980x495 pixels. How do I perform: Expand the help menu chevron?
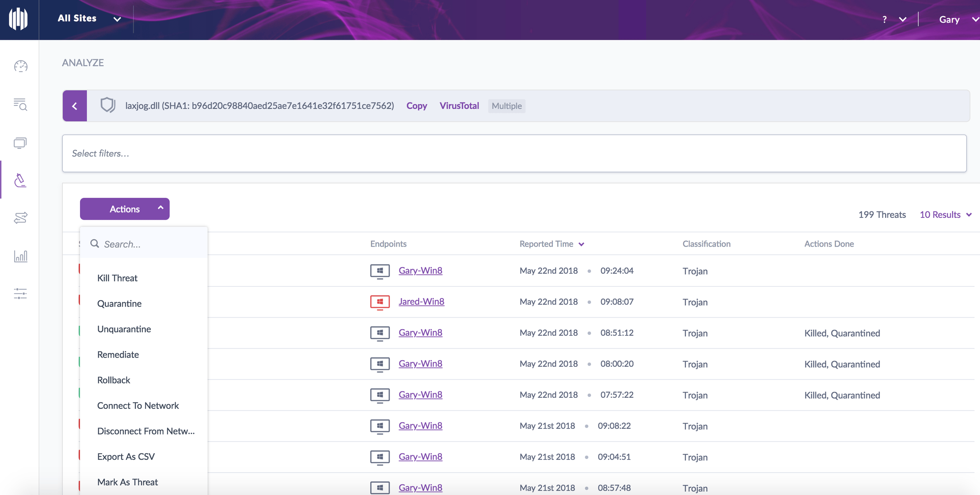point(903,20)
